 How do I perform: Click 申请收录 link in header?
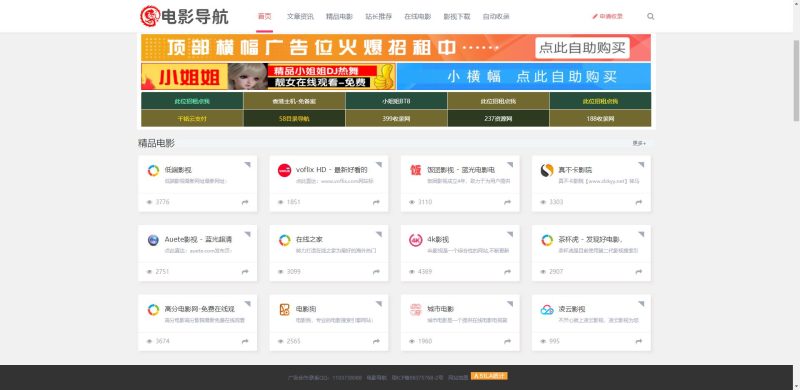tap(608, 16)
